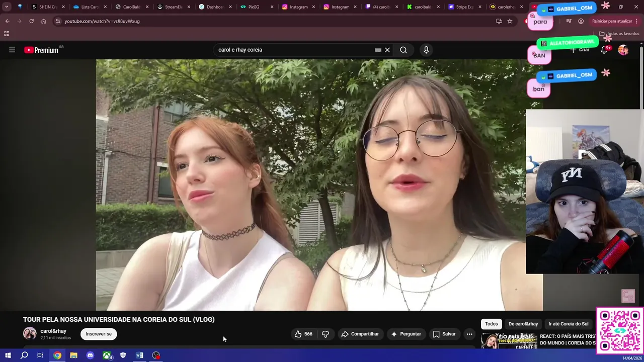The image size is (644, 362).
Task: Open Windows Security shield on taskbar
Action: pos(123,355)
